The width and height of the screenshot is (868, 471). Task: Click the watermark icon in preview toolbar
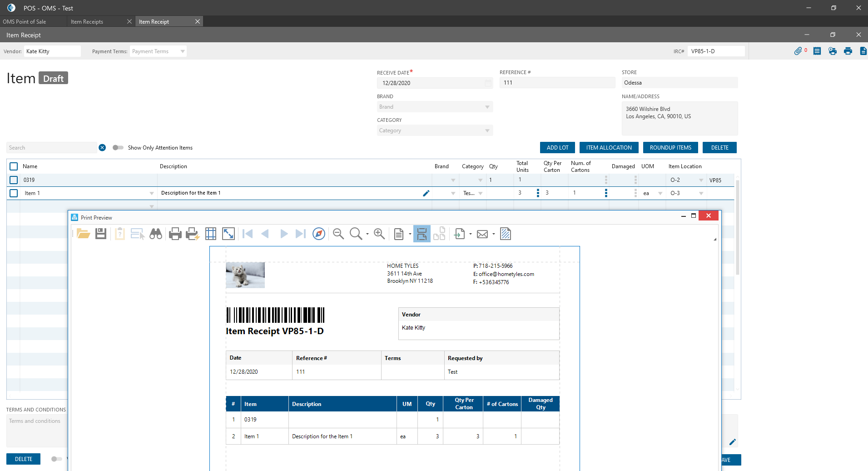click(505, 234)
